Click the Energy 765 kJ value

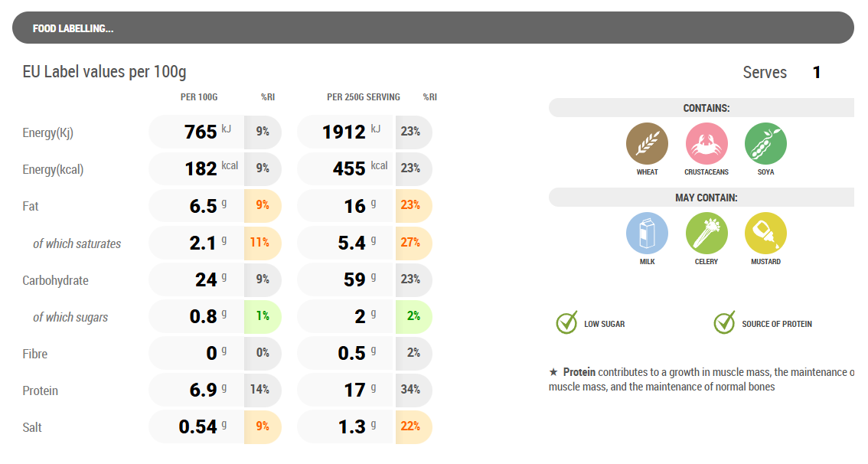tap(201, 132)
